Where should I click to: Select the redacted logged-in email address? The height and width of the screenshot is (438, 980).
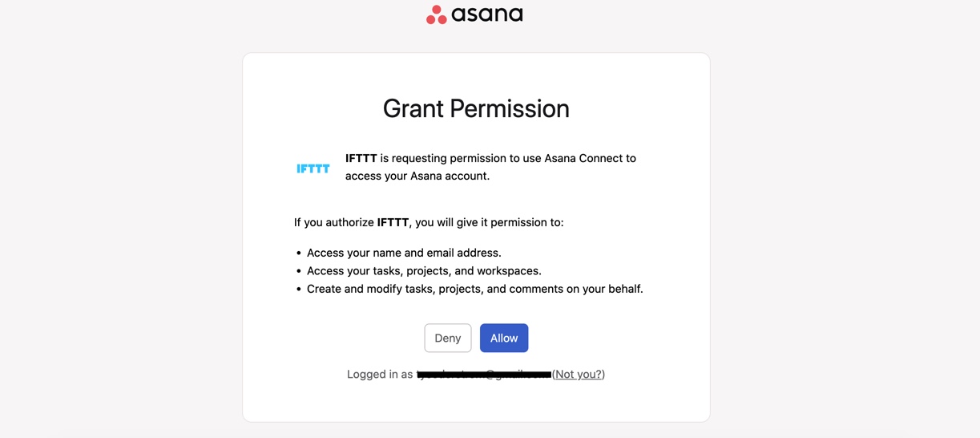(484, 374)
